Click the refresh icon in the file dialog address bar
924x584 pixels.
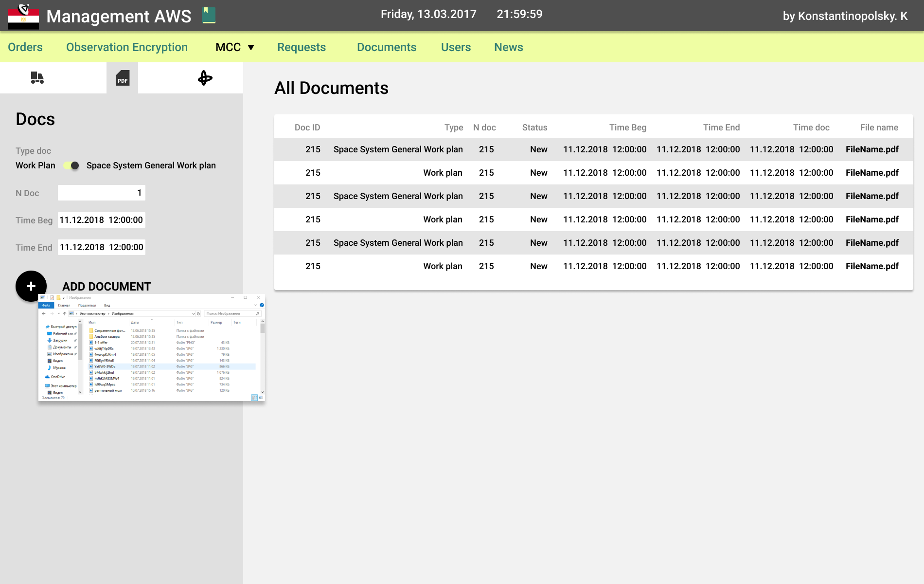[x=198, y=314]
